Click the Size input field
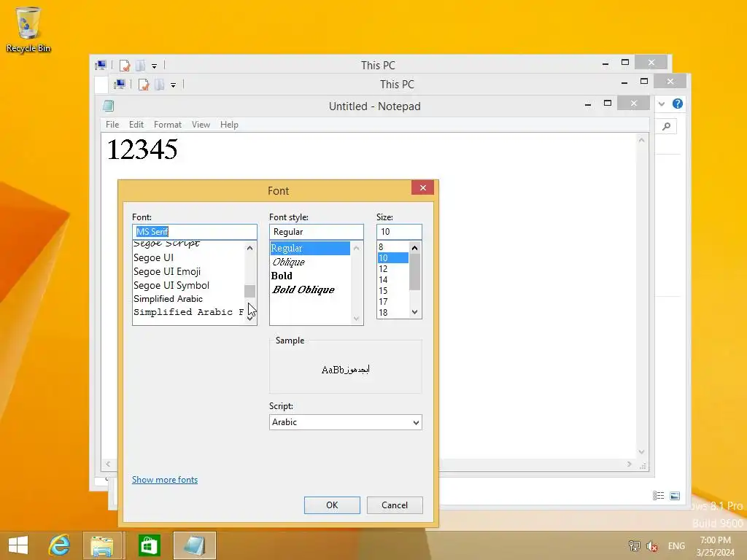 399,231
